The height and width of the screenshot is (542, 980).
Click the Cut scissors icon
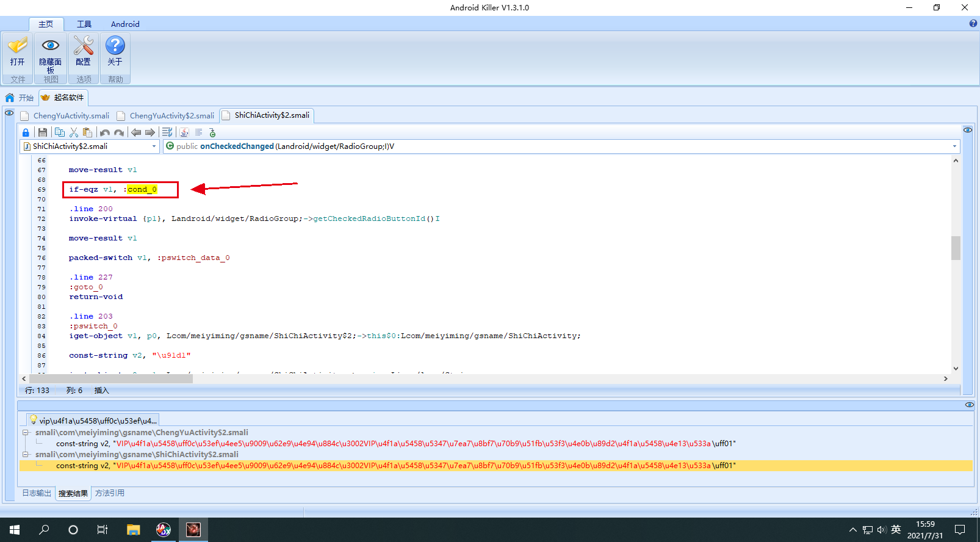point(74,132)
